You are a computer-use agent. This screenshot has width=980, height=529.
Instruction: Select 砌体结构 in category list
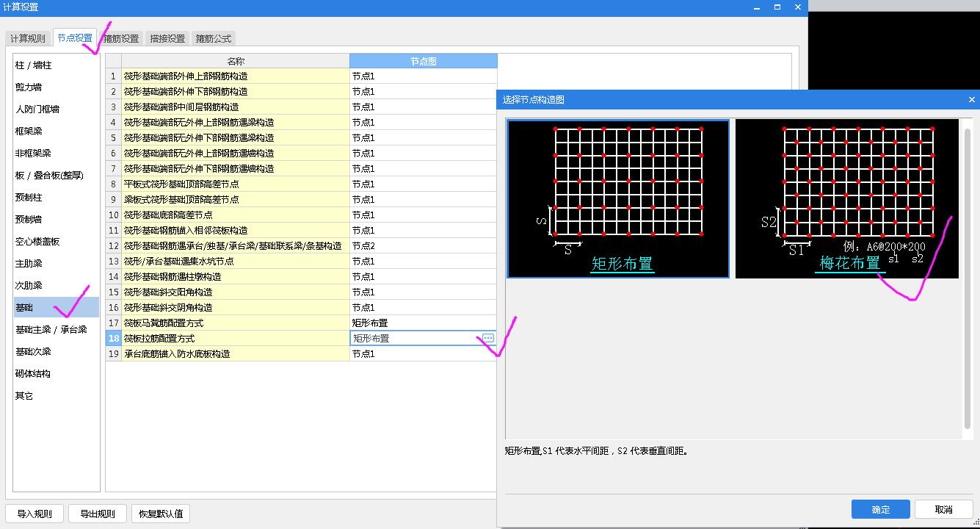coord(56,374)
